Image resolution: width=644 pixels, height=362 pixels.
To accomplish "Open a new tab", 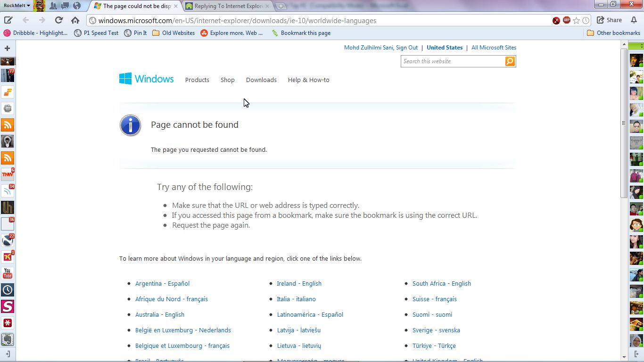I will tap(281, 6).
